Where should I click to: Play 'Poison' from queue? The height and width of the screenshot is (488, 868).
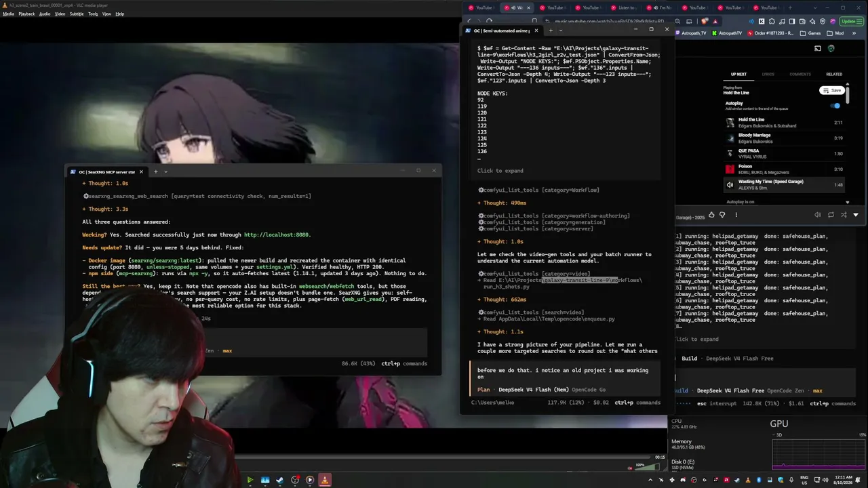(x=783, y=169)
